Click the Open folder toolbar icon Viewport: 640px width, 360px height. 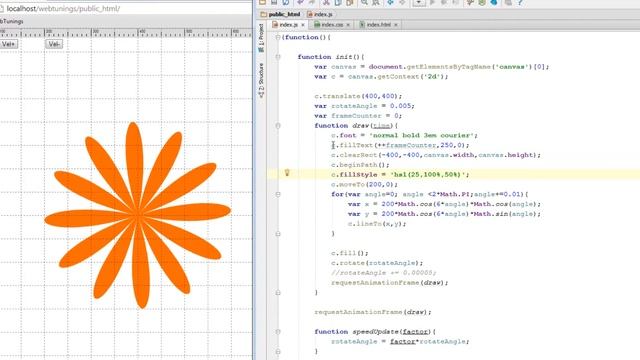[x=262, y=2]
